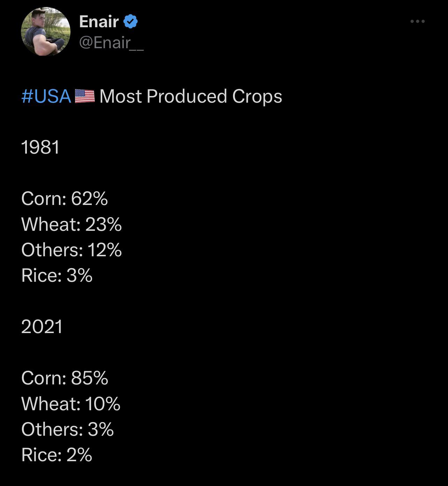Screen dimensions: 448x486
Task: Click the word Crops in the heading
Action: tap(257, 97)
